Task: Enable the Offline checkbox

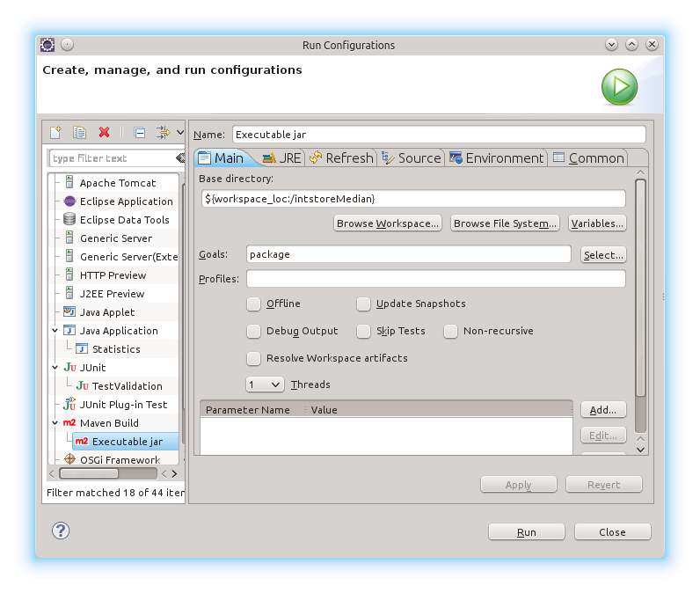Action: (x=253, y=304)
